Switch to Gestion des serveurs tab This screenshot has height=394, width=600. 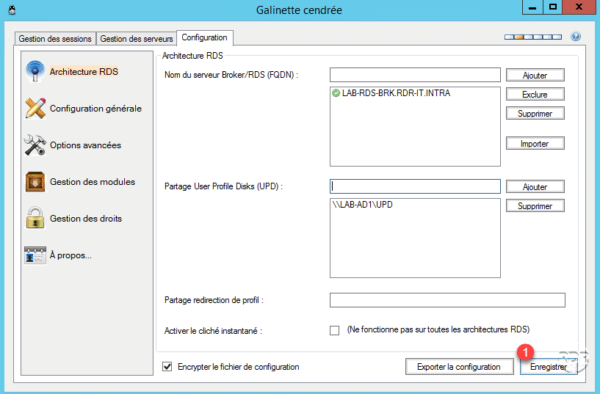[136, 39]
